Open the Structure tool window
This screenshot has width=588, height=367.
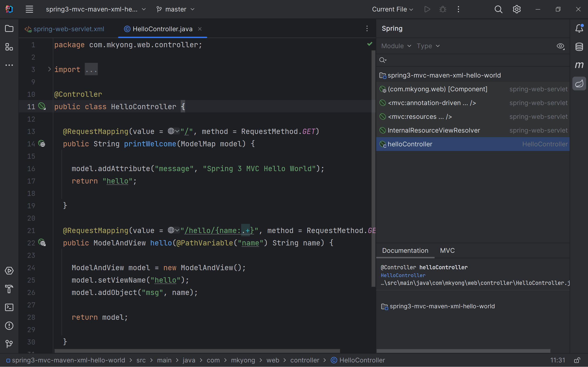point(9,47)
